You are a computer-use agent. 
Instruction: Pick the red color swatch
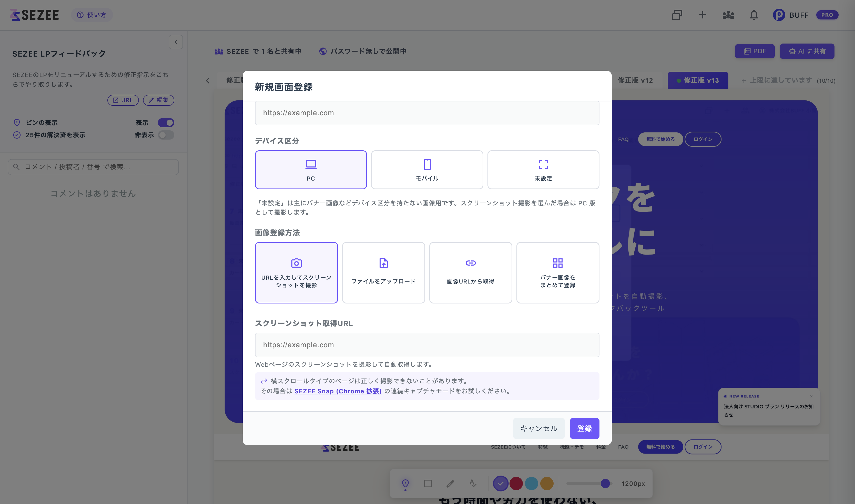[516, 483]
